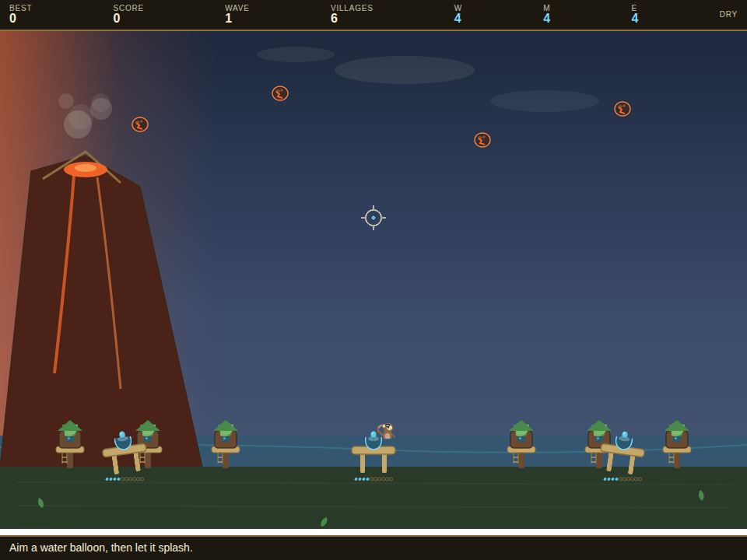Viewport: 747px width, 560px height.
Task: Target the fireball below the small left cloud
Action: point(280,93)
